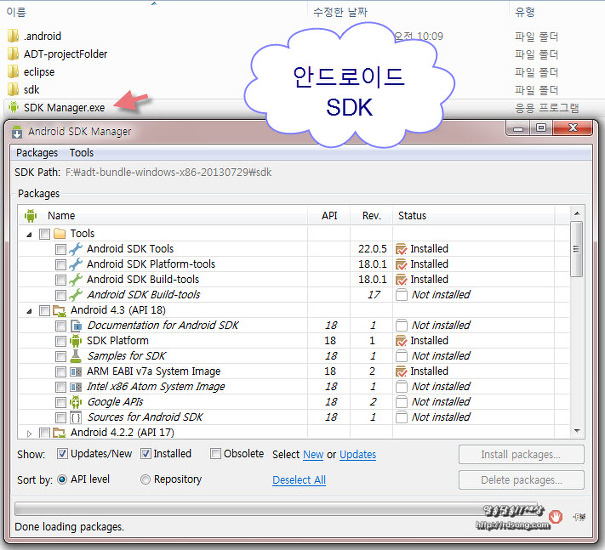Click the stop loading icon near progress bar
The height and width of the screenshot is (550, 605).
[556, 516]
